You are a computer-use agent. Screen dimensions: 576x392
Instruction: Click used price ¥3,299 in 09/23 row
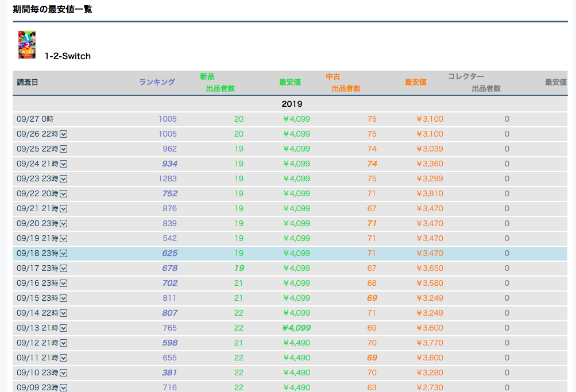point(430,178)
